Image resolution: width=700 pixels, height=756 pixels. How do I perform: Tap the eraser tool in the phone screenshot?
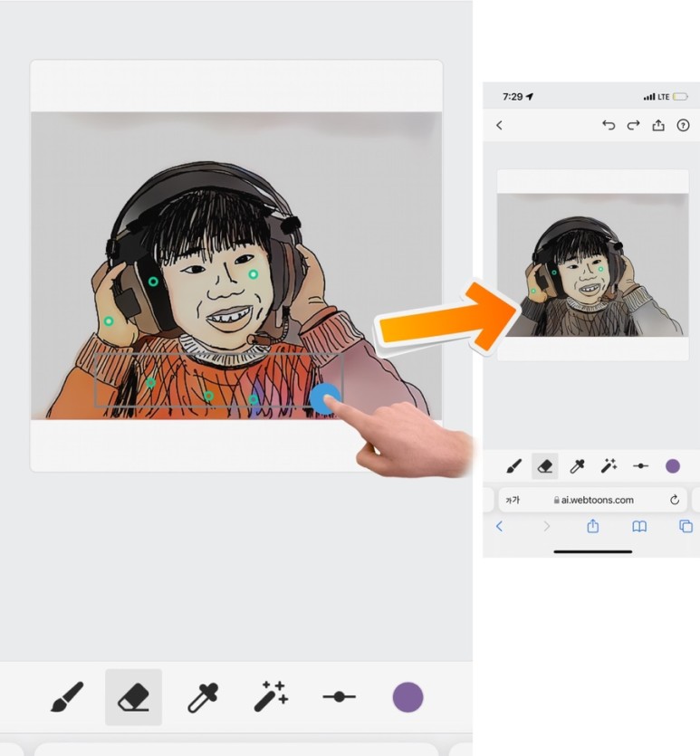point(545,466)
